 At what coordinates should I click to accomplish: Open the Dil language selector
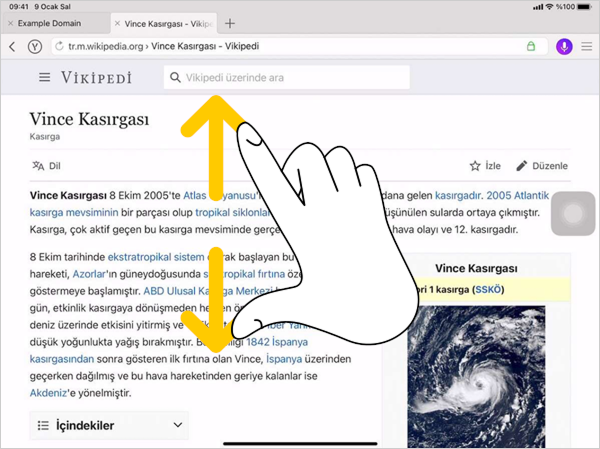coord(46,166)
